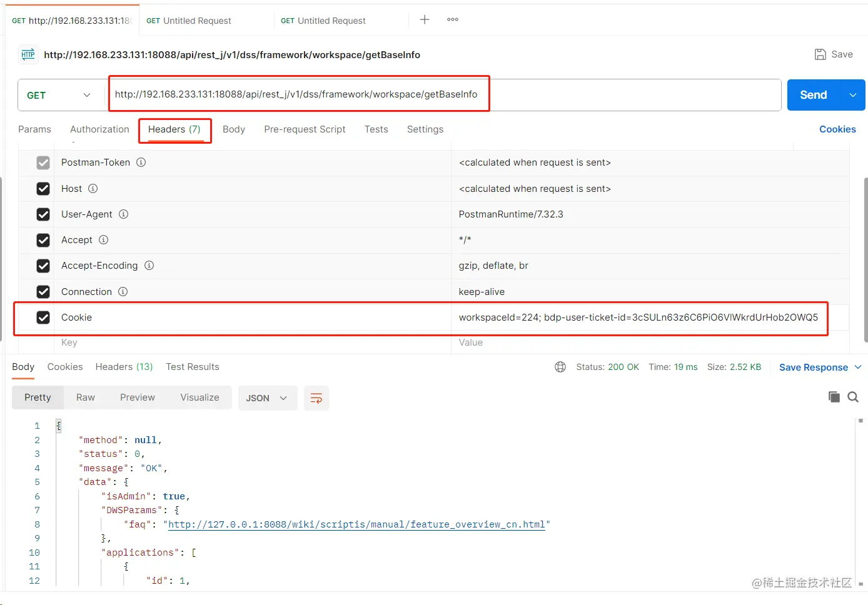Click the Save Response button
The height and width of the screenshot is (605, 868).
pos(814,367)
